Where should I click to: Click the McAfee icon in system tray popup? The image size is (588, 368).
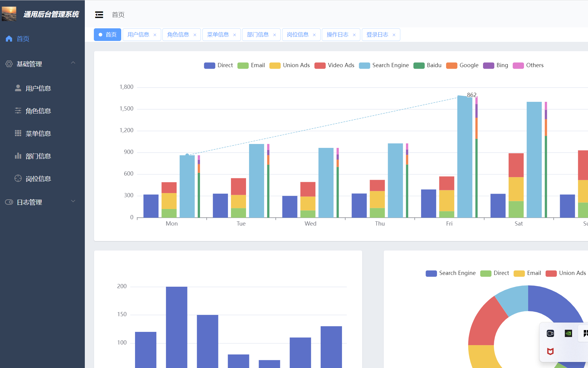pos(550,351)
